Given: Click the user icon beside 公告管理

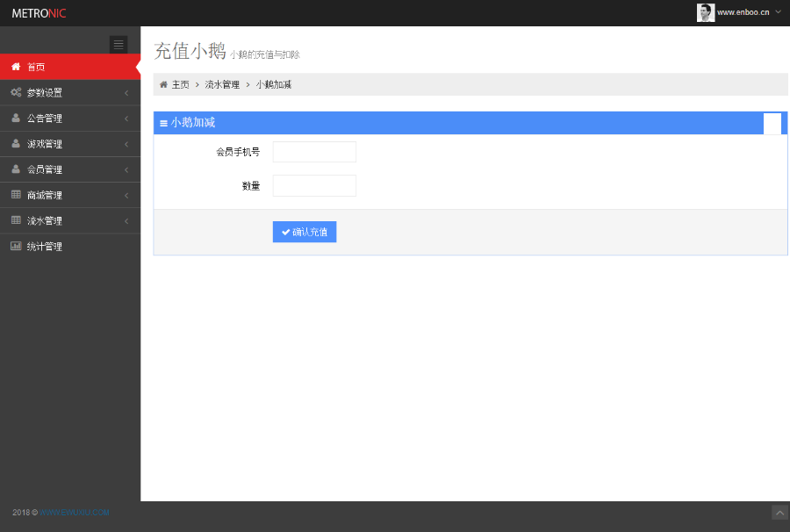Looking at the screenshot, I should pos(16,118).
